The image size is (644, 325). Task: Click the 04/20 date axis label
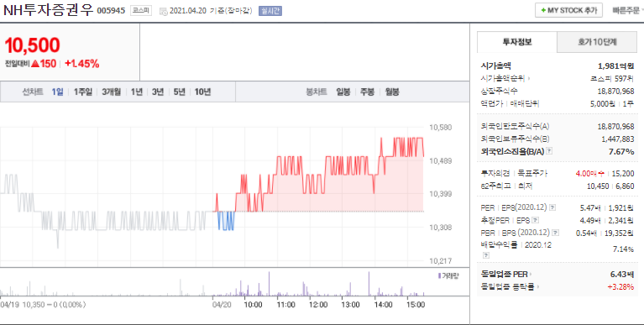[222, 305]
